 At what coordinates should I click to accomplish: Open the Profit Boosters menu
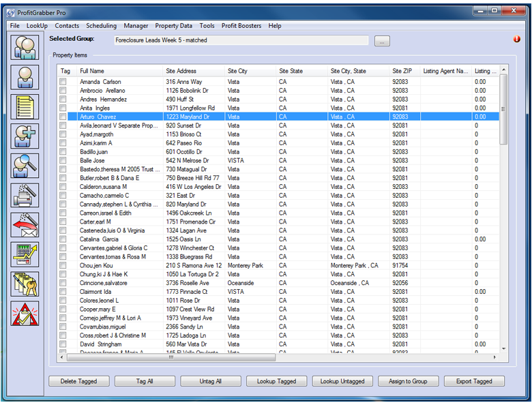[241, 26]
